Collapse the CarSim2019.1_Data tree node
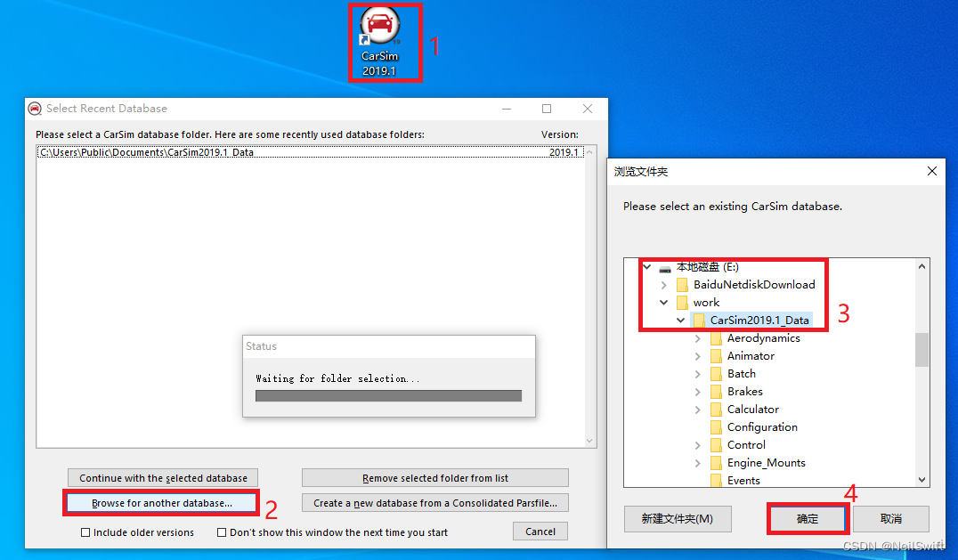 (x=680, y=320)
